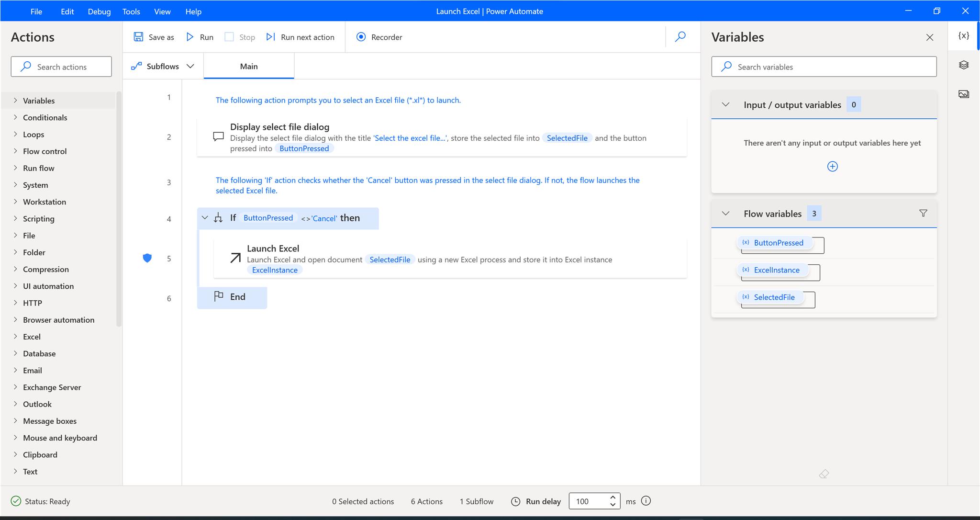Screen dimensions: 980x520
Task: Collapse Flow variables section
Action: point(725,213)
